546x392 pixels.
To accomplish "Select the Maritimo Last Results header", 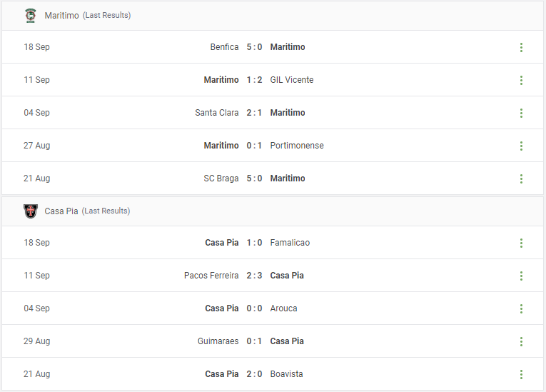I will click(x=273, y=16).
